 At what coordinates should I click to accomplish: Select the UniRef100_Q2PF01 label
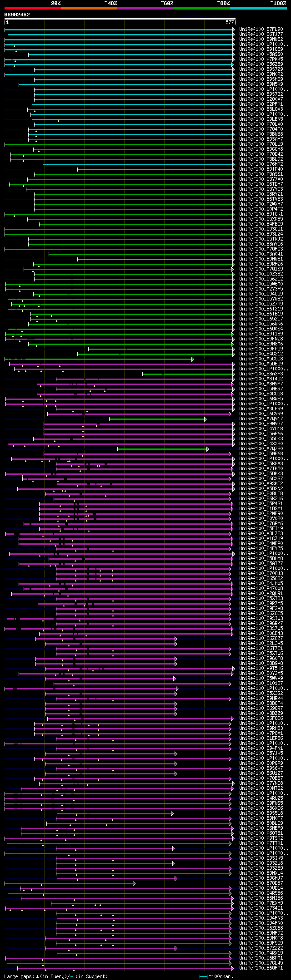click(261, 104)
